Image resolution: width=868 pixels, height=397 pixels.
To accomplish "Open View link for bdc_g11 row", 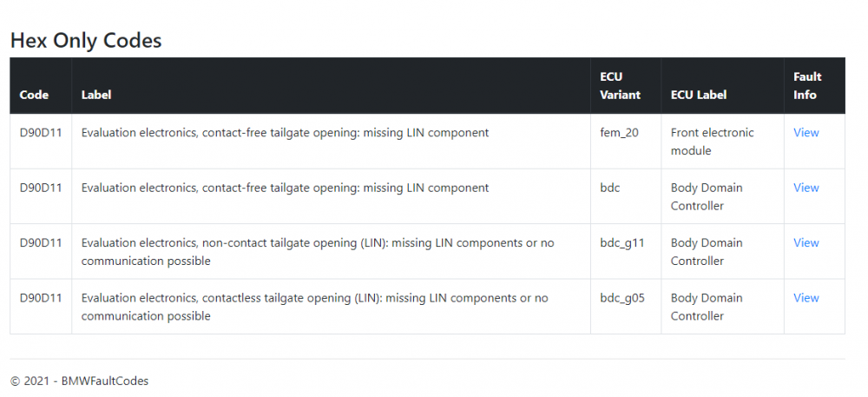I will (806, 242).
